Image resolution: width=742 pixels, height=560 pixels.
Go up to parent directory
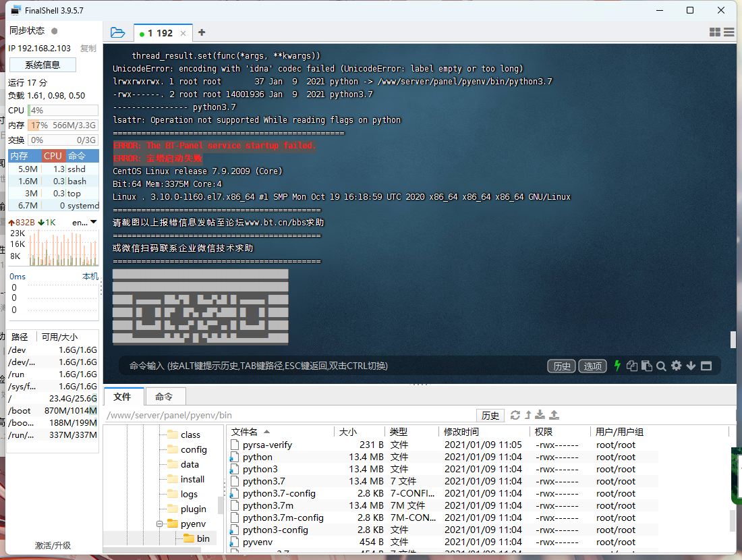528,415
